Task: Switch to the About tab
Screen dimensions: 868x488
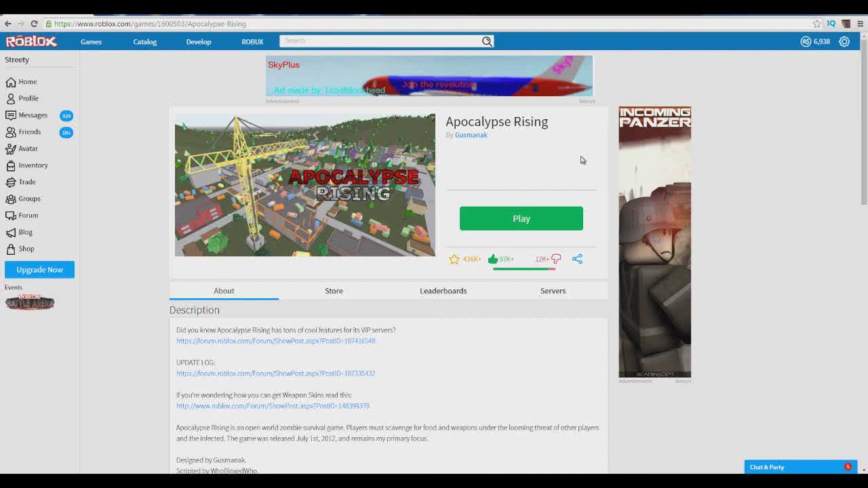Action: pos(224,291)
